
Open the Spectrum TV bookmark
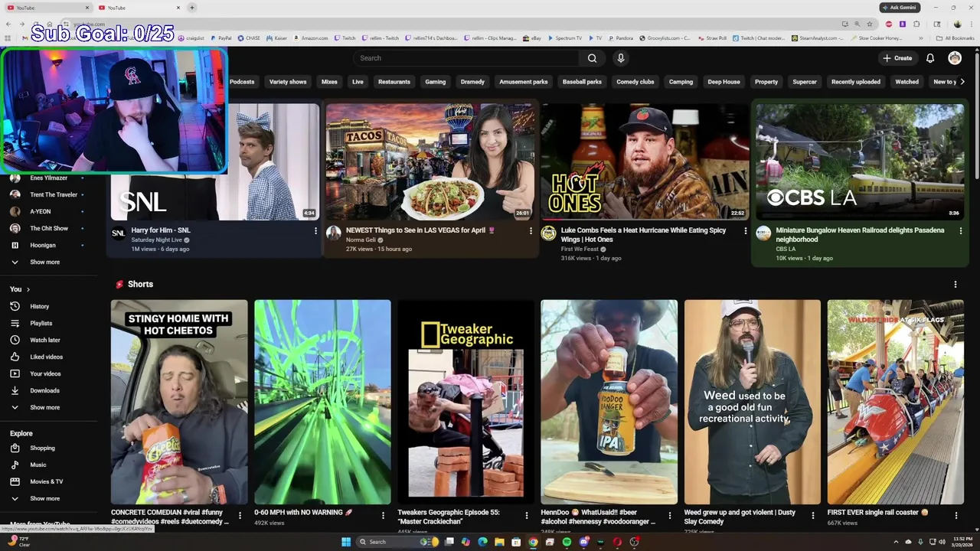564,37
